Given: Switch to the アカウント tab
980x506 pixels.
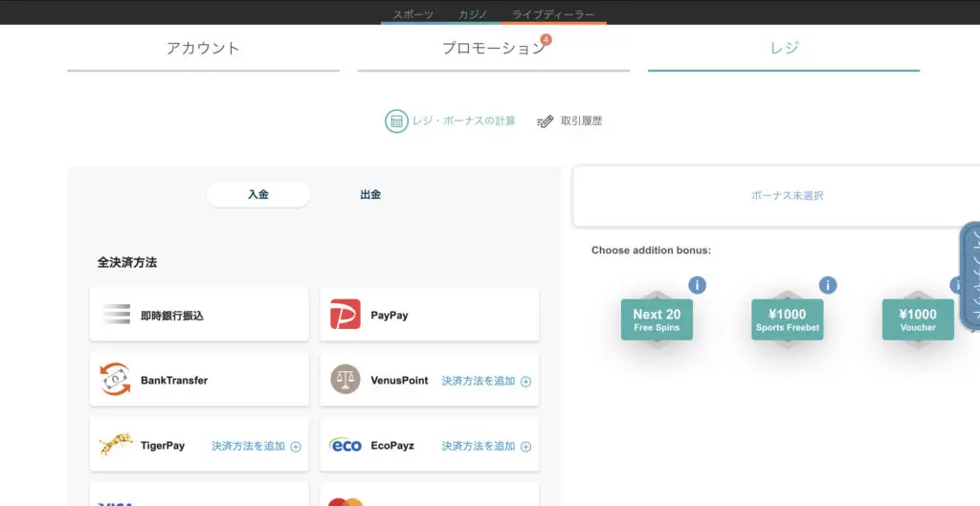Looking at the screenshot, I should 203,49.
